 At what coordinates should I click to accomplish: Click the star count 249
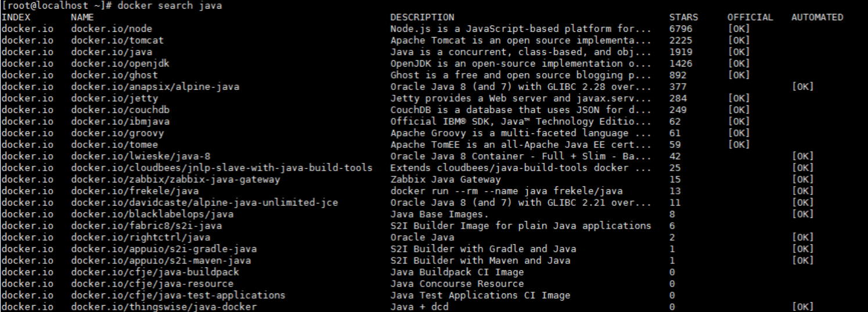click(678, 110)
